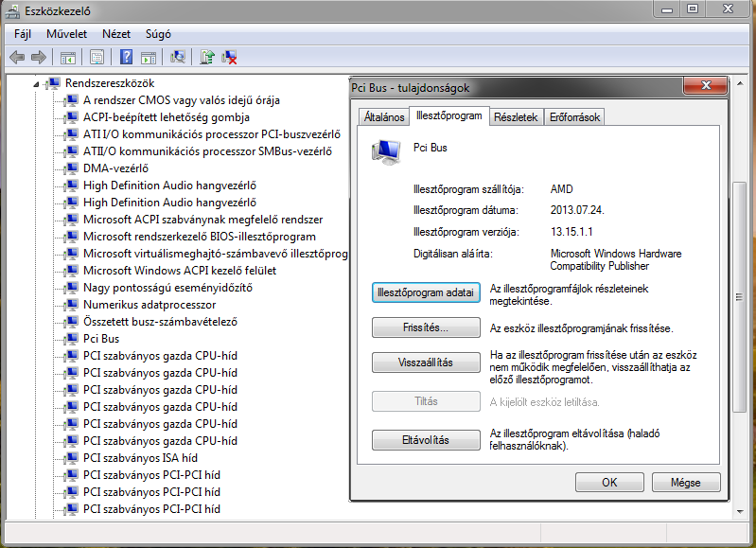The width and height of the screenshot is (756, 548).
Task: Toggle the console tree pane icon
Action: click(67, 58)
